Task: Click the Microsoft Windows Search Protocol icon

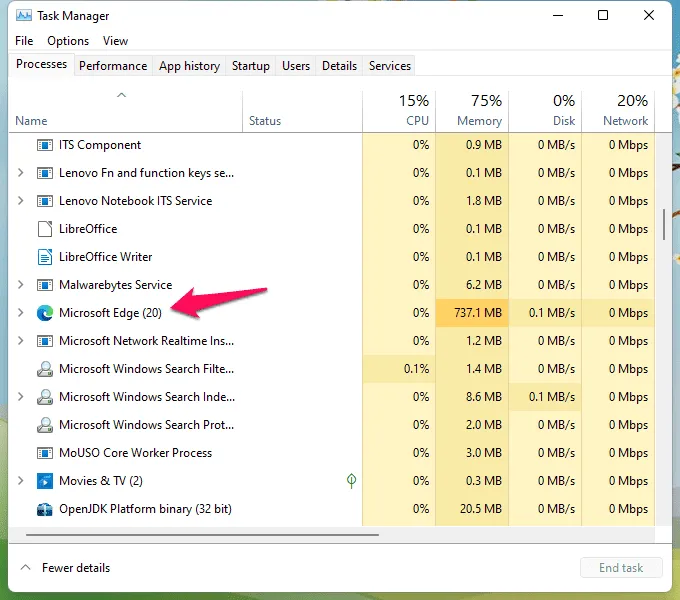Action: tap(45, 424)
